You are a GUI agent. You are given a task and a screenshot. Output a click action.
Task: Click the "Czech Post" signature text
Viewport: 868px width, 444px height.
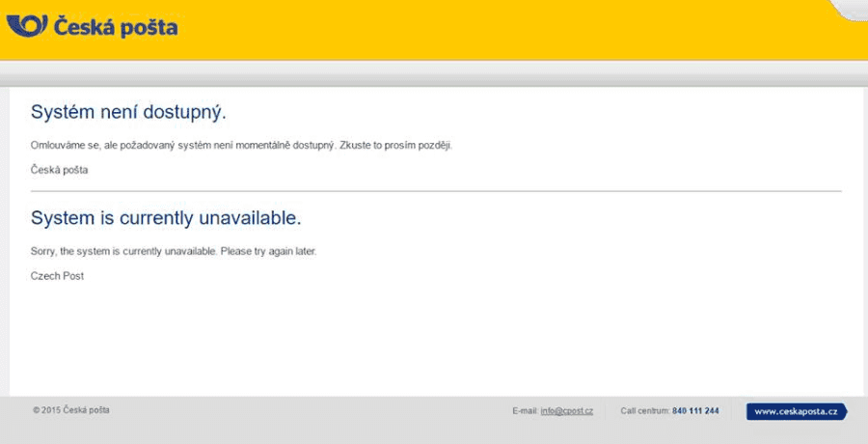(x=57, y=276)
